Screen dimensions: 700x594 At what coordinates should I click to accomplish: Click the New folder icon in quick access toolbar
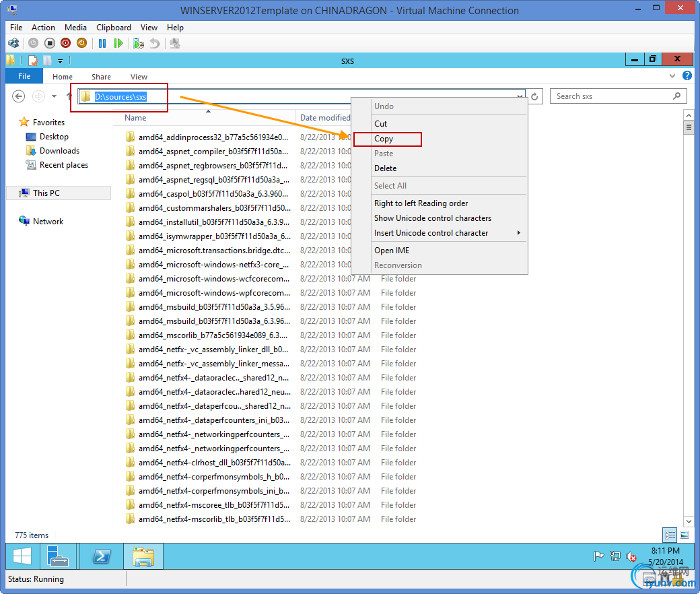click(47, 61)
